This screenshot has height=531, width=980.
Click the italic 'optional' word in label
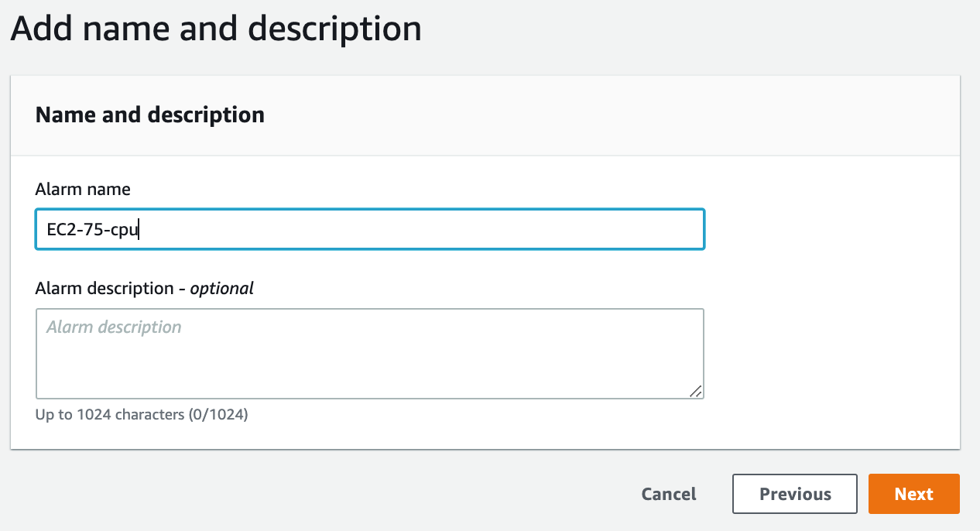(222, 288)
